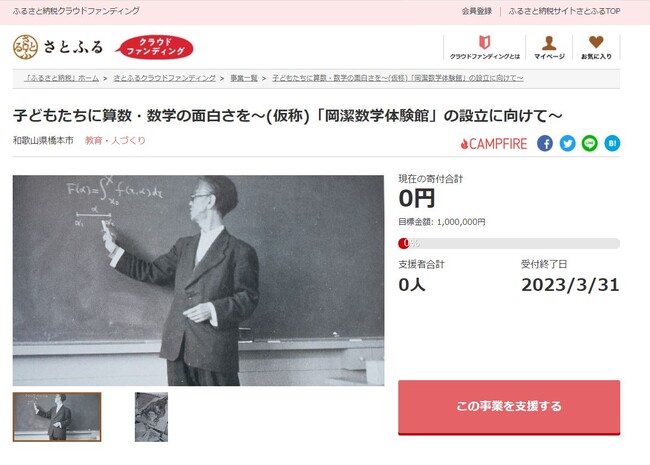650x465 pixels.
Task: Select the 事業一覧 breadcrumb
Action: coord(244,78)
